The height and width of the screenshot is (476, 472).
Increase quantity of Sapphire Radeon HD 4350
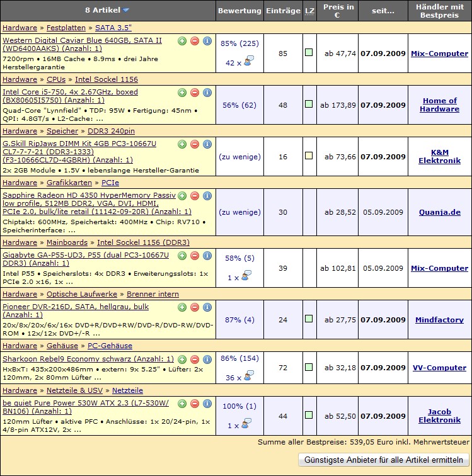[182, 196]
